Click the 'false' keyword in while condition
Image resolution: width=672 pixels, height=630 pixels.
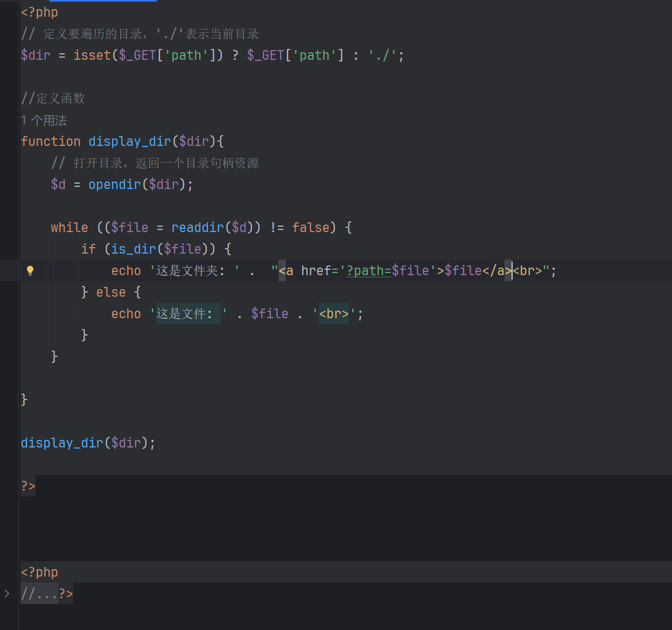311,227
